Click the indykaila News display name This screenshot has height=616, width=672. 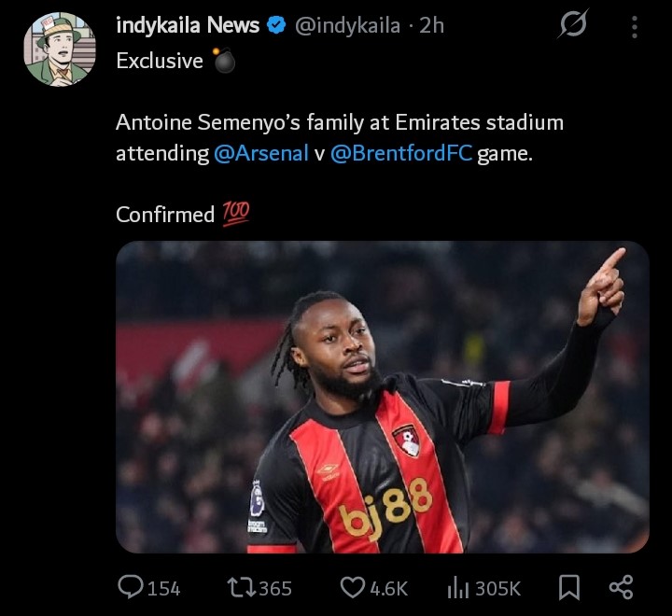(x=188, y=26)
